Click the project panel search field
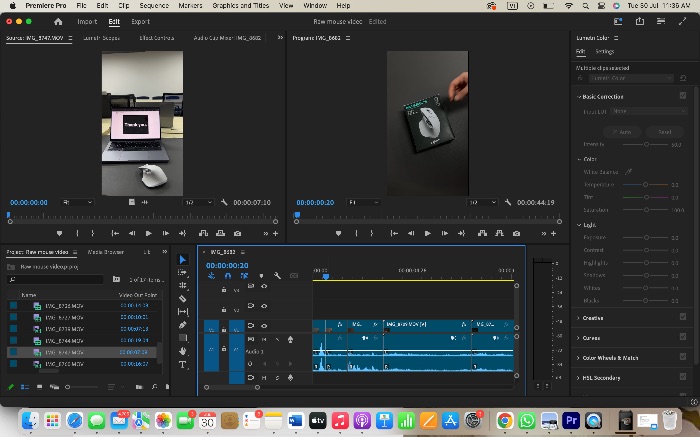 [56, 279]
